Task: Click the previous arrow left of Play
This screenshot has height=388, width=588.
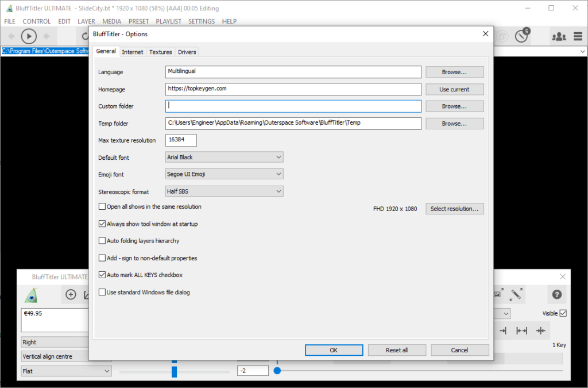Action: [x=11, y=36]
